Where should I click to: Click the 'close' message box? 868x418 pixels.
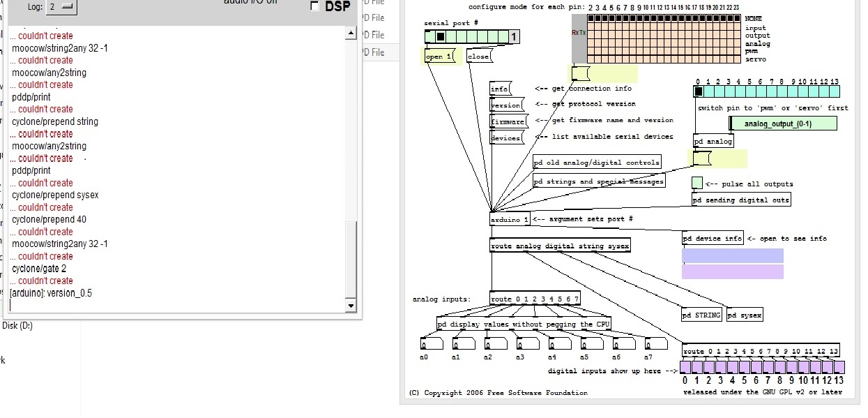coord(478,57)
